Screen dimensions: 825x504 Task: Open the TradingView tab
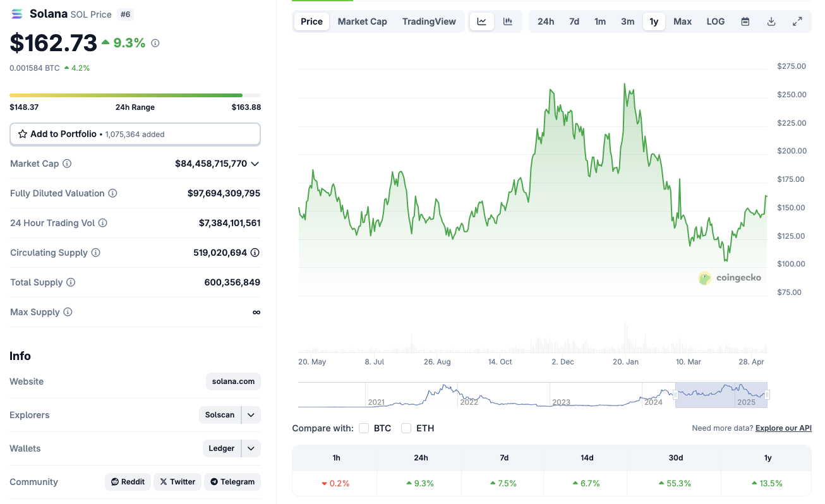point(429,21)
